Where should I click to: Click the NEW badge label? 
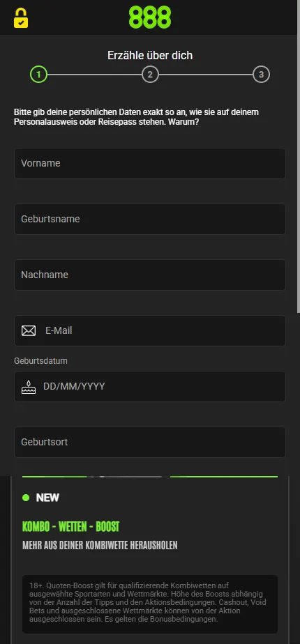(47, 498)
